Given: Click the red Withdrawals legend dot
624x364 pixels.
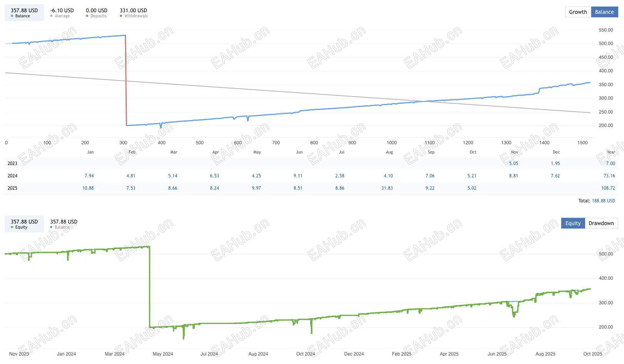Looking at the screenshot, I should [x=121, y=16].
